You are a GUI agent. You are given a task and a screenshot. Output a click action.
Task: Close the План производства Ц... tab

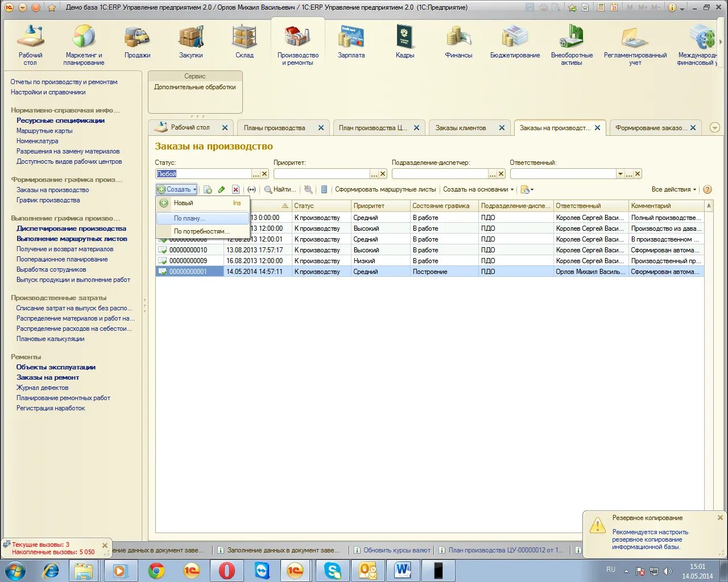416,128
